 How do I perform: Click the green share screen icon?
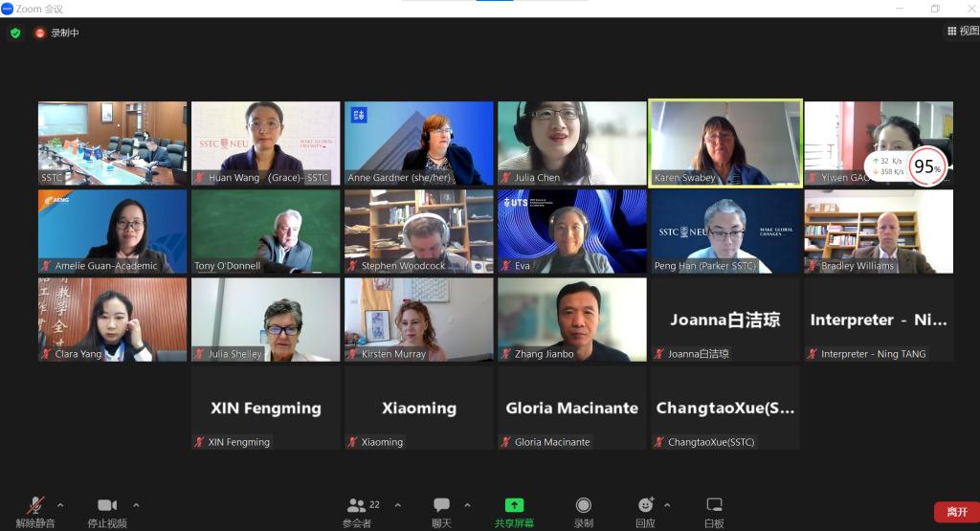[x=514, y=505]
